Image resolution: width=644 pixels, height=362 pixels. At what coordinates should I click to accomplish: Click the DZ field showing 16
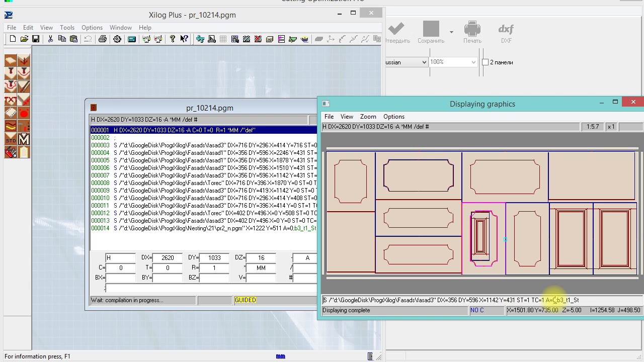(261, 258)
